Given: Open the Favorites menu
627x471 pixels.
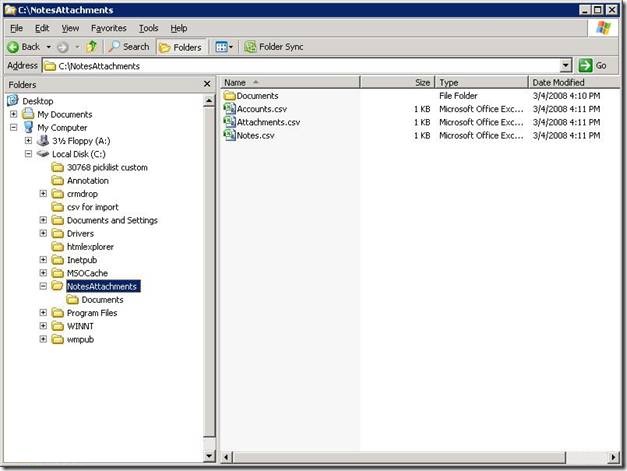Looking at the screenshot, I should (x=108, y=28).
